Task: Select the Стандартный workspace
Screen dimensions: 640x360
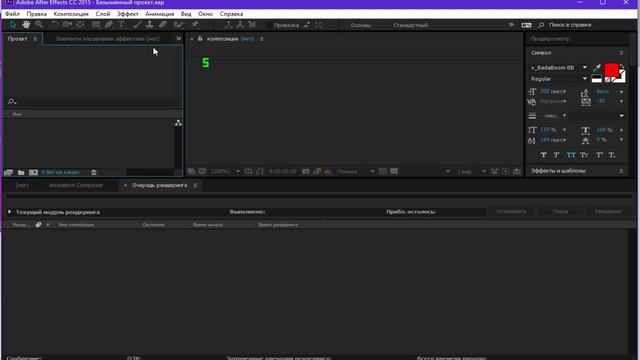Action: 411,25
